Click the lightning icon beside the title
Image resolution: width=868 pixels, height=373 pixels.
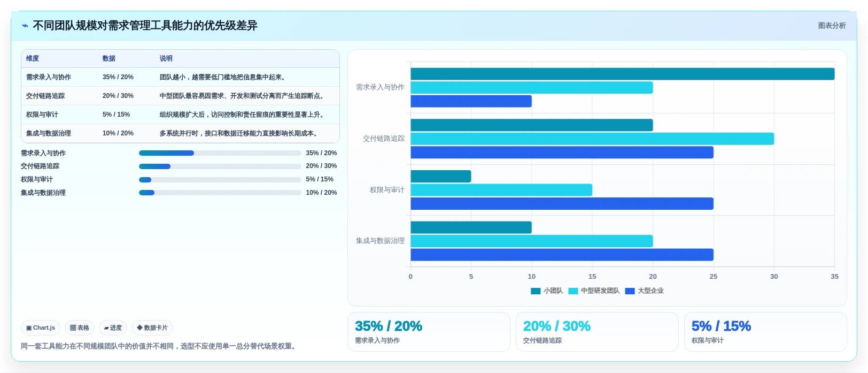[x=25, y=26]
